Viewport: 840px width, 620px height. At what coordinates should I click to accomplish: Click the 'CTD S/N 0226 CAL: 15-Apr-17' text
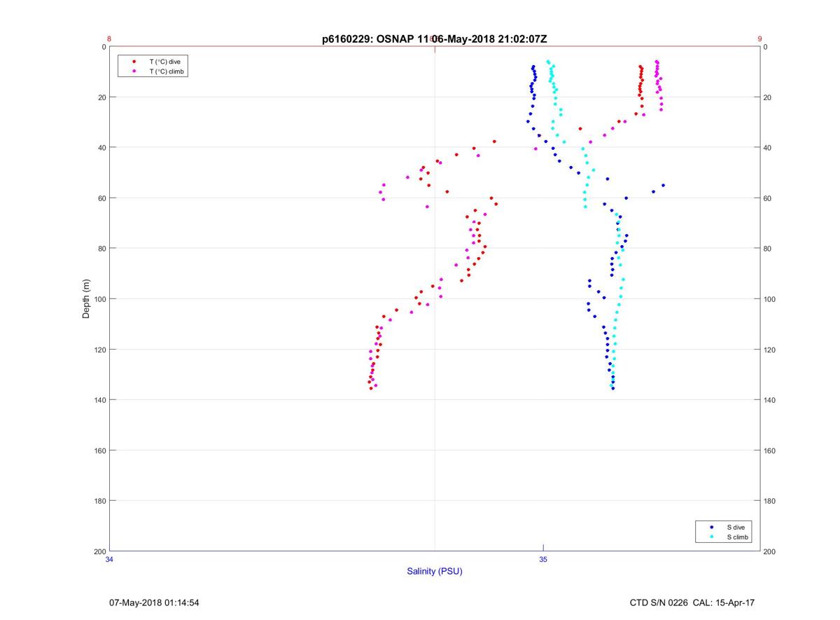point(692,602)
